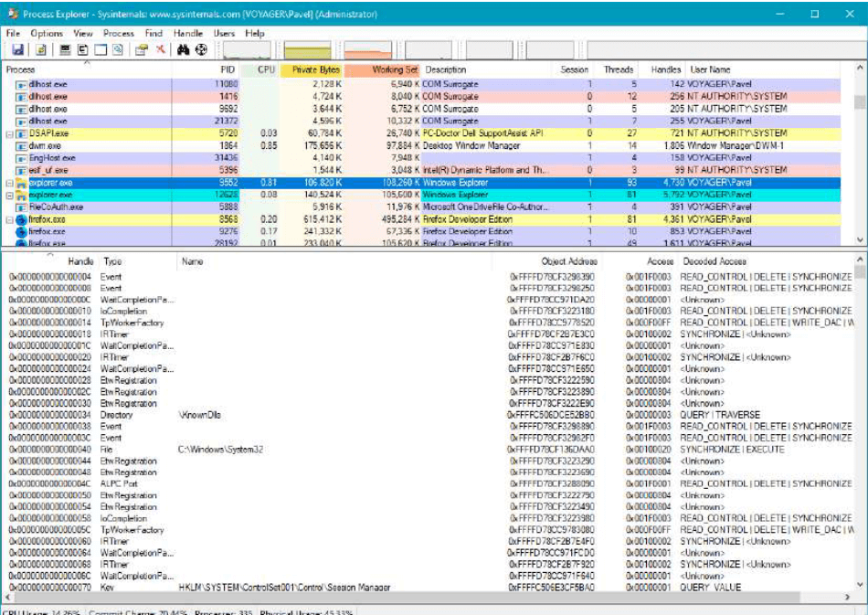Click the binoculars Find Handle icon

click(x=184, y=50)
